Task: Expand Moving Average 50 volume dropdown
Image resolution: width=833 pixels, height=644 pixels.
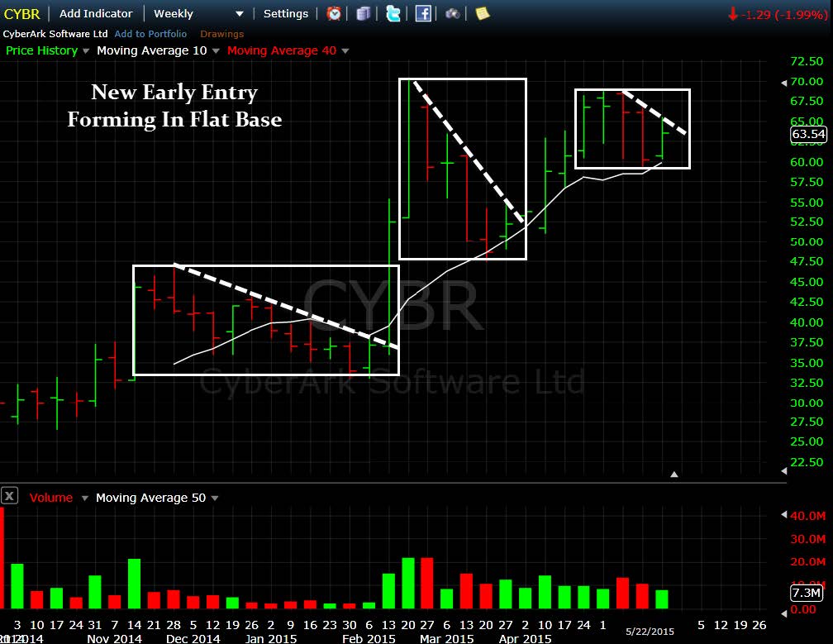Action: click(x=215, y=499)
